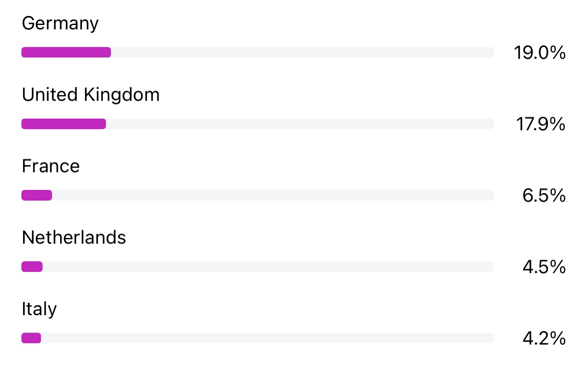Viewport: 588px width, 374px height.
Task: Click the 19.0% value for Germany
Action: pos(539,53)
